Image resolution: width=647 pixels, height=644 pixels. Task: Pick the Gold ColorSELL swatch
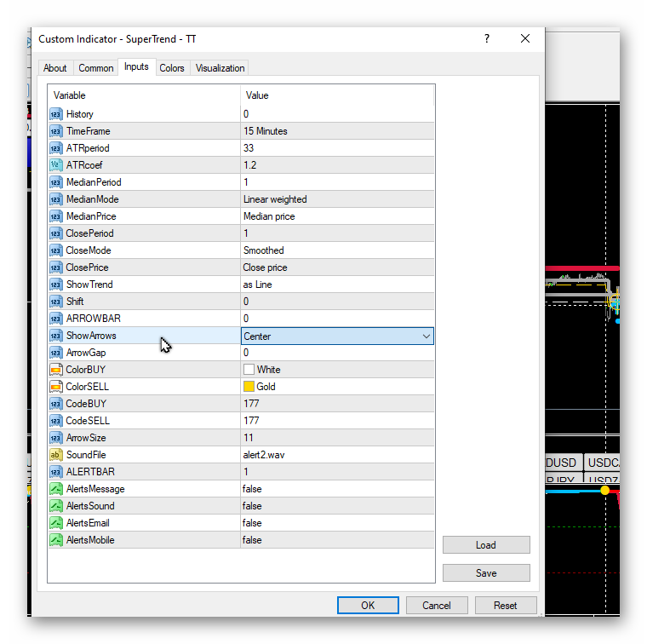coord(249,387)
